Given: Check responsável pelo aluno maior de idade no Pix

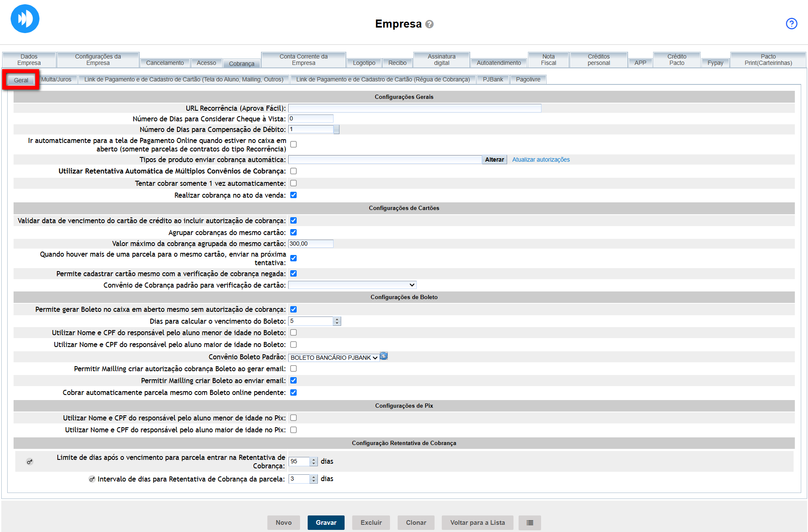Looking at the screenshot, I should click(x=293, y=430).
